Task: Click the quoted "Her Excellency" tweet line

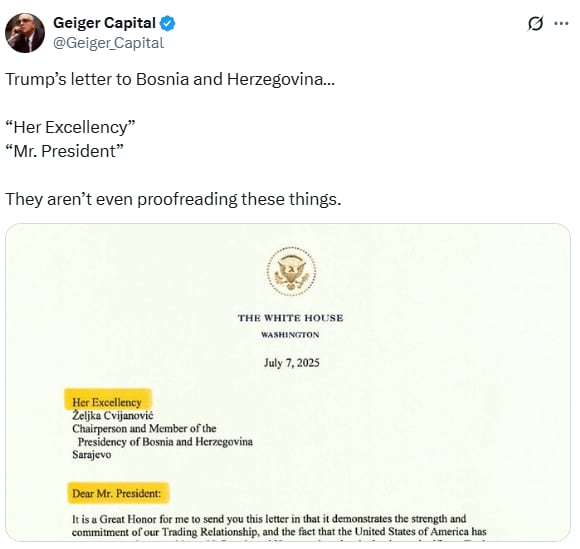Action: point(70,127)
